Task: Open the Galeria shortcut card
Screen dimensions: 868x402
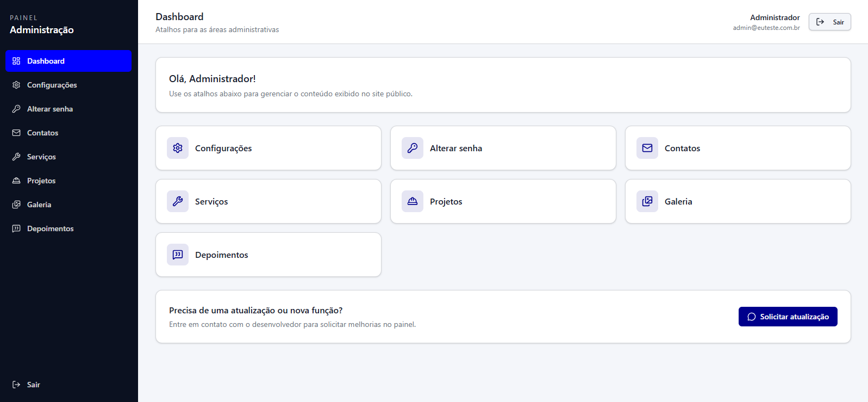Action: coord(738,201)
